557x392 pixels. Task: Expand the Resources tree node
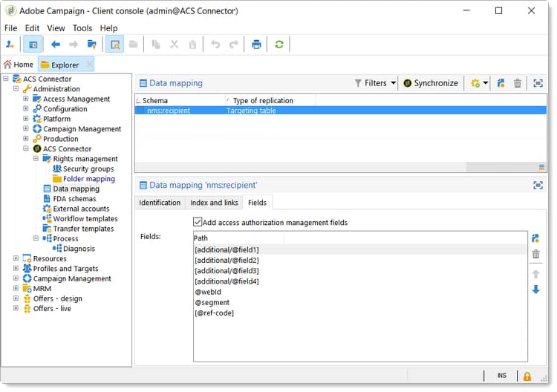[x=16, y=258]
